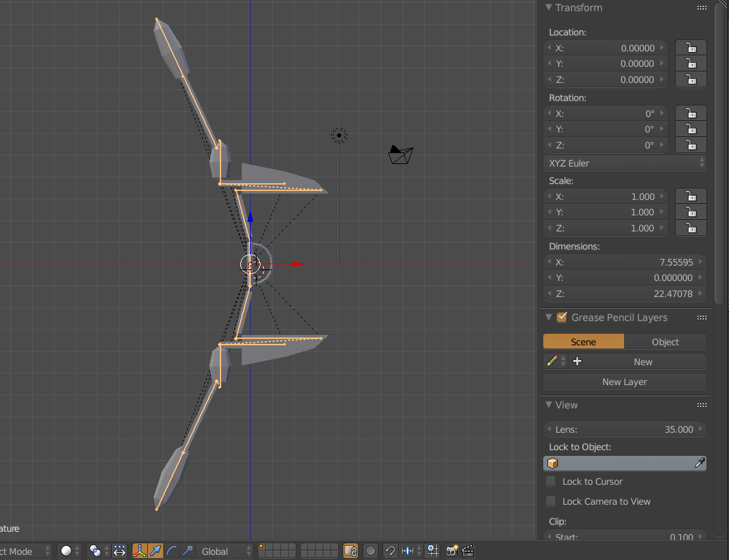Enable Lock Camera to View checkbox
Screen dimensions: 729x560
click(x=551, y=501)
